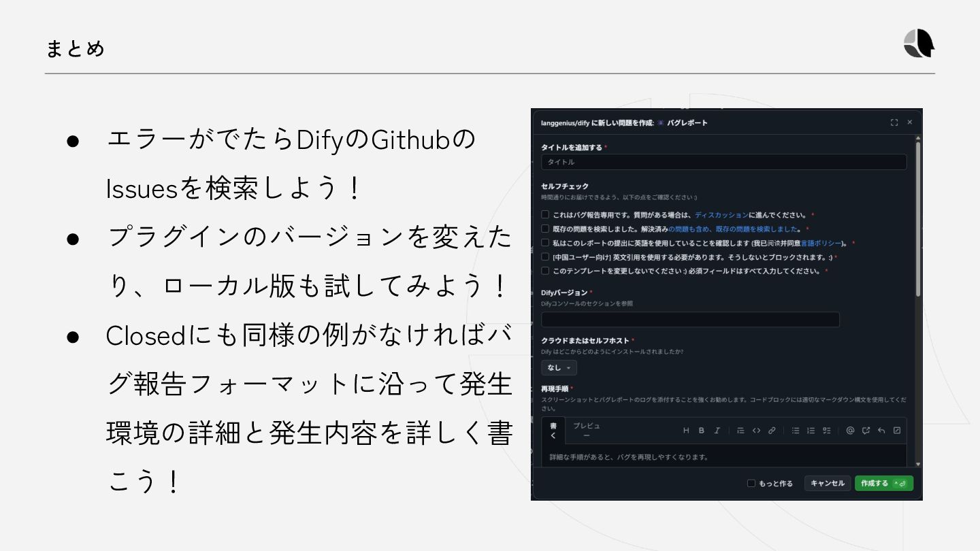Insert code with the angle brackets icon
This screenshot has height=551, width=980.
click(x=756, y=431)
